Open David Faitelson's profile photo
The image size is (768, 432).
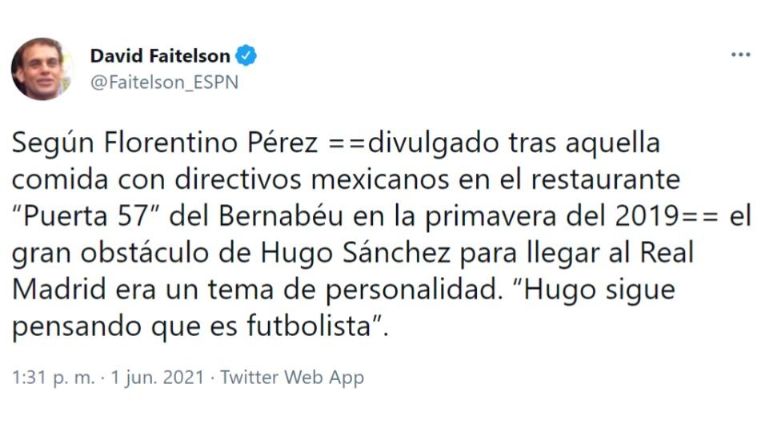pos(42,68)
